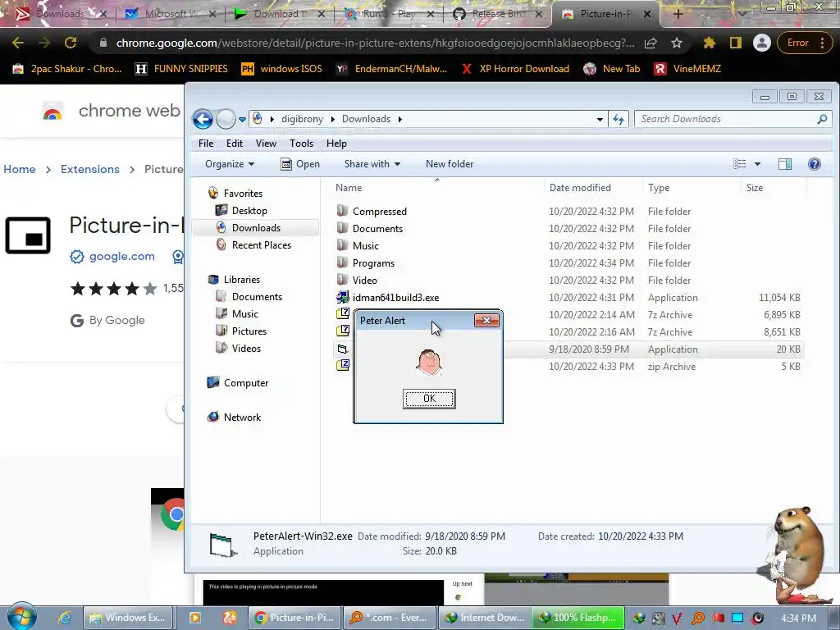The height and width of the screenshot is (630, 840).
Task: Expand the Organize dropdown
Action: [x=230, y=164]
